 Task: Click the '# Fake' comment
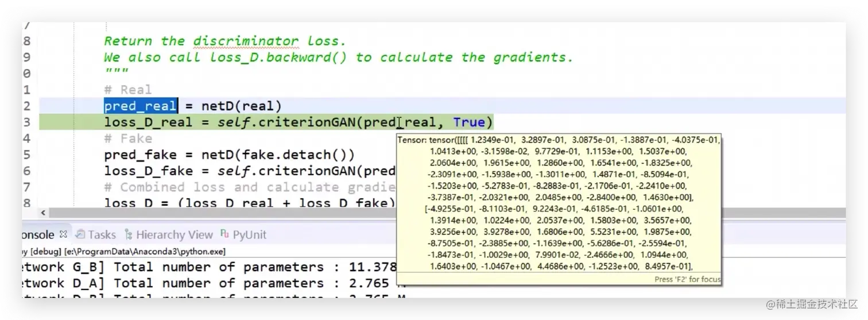[x=127, y=138]
